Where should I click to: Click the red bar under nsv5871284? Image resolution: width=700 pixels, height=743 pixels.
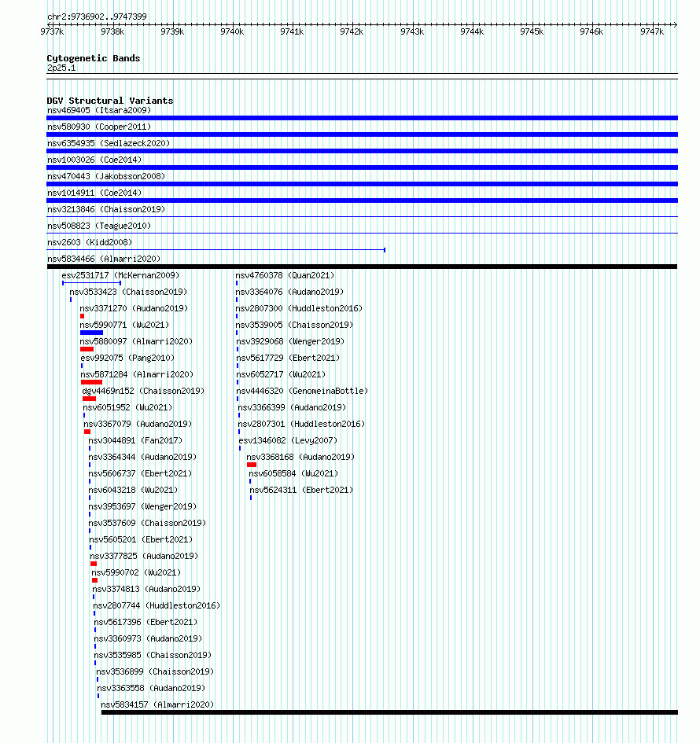(91, 382)
